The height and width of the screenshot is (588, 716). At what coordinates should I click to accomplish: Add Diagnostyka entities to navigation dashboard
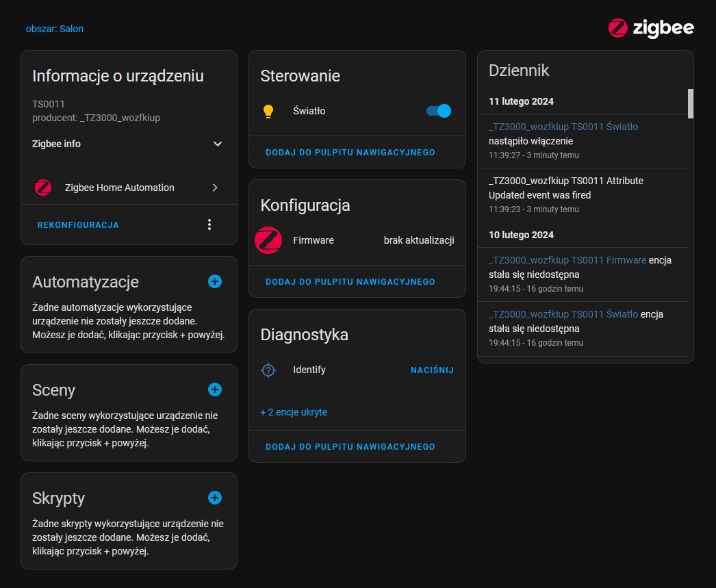point(350,447)
